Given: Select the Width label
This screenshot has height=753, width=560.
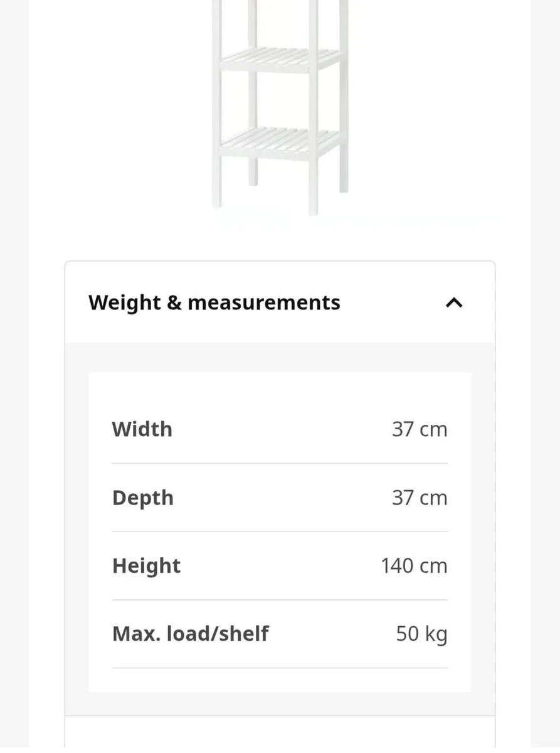Looking at the screenshot, I should (142, 429).
